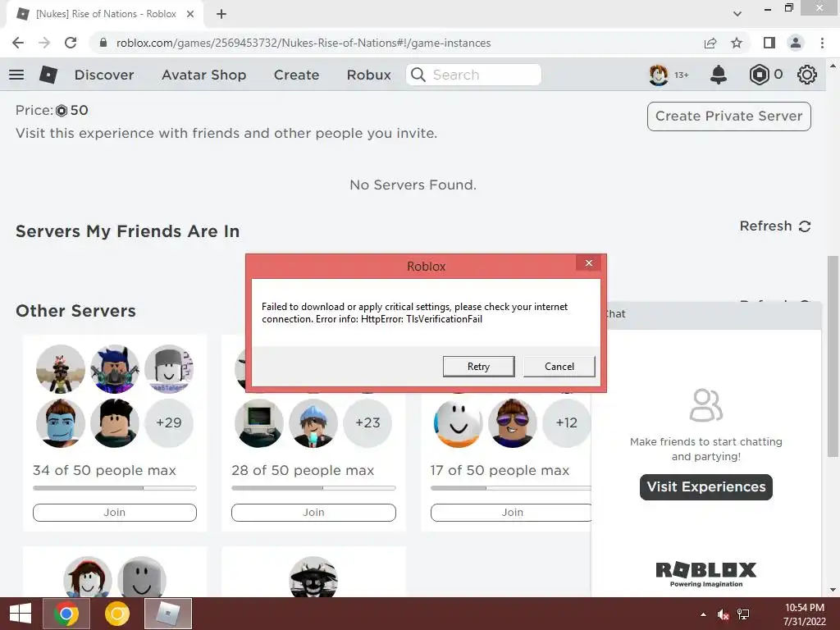Go to the Create page
The height and width of the screenshot is (630, 840).
pos(296,75)
